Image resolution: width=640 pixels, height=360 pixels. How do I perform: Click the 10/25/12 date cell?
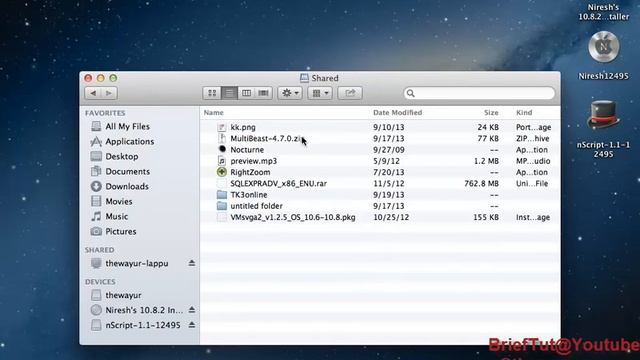point(391,218)
